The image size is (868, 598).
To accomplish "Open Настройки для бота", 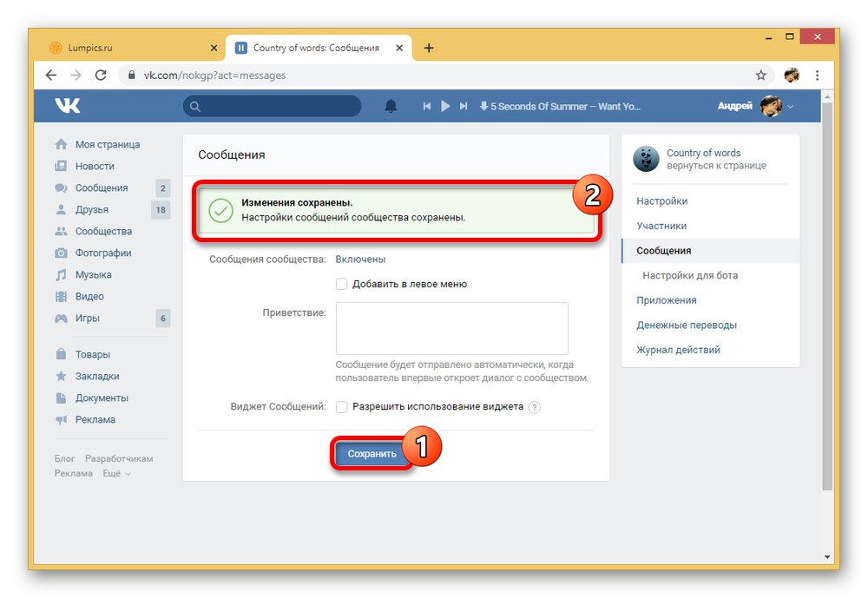I will coord(690,275).
